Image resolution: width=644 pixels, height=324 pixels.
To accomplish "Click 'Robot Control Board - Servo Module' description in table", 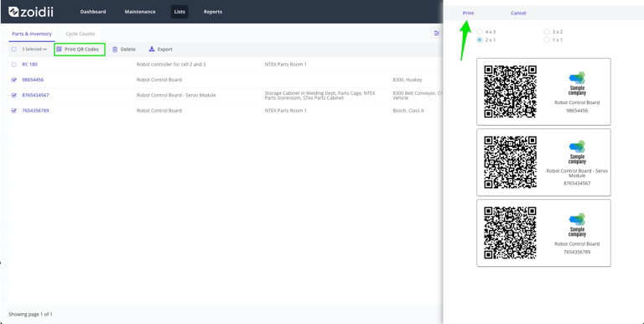I will 176,95.
